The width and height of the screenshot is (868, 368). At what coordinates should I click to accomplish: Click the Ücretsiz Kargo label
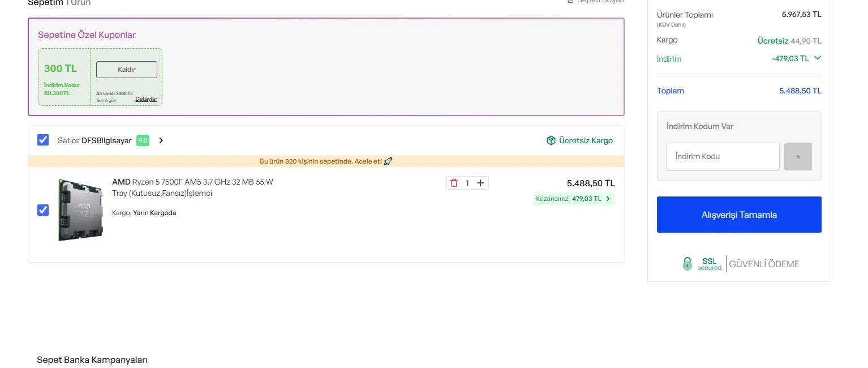click(x=586, y=140)
